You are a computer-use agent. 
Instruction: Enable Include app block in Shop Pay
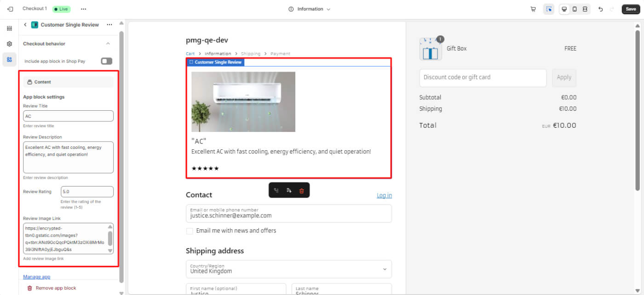pos(106,61)
